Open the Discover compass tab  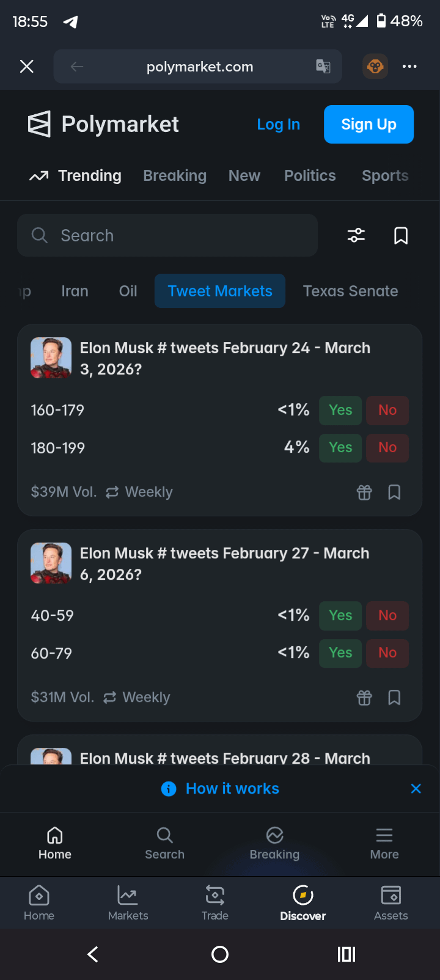click(303, 902)
